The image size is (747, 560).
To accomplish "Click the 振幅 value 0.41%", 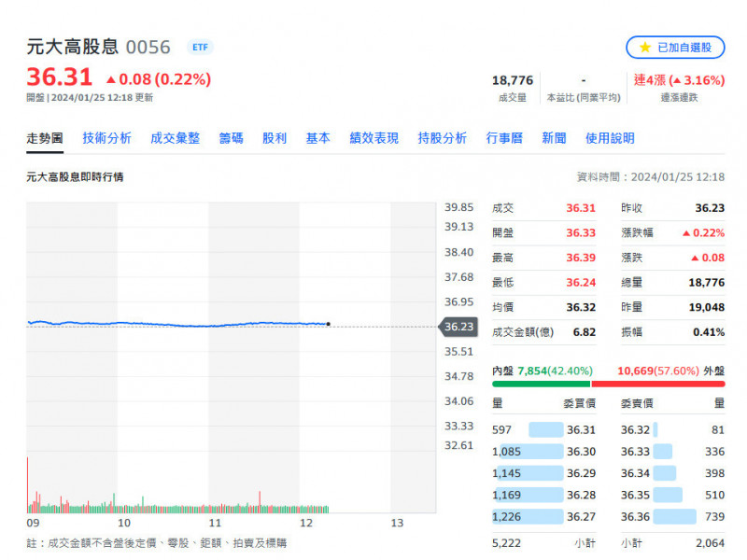I will click(x=709, y=332).
